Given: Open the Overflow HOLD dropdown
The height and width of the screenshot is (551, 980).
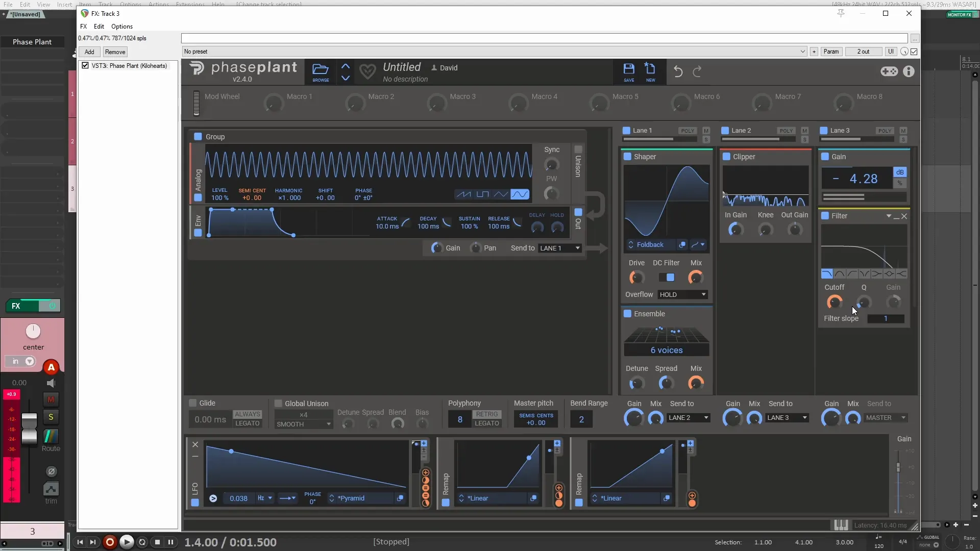Looking at the screenshot, I should (x=683, y=294).
